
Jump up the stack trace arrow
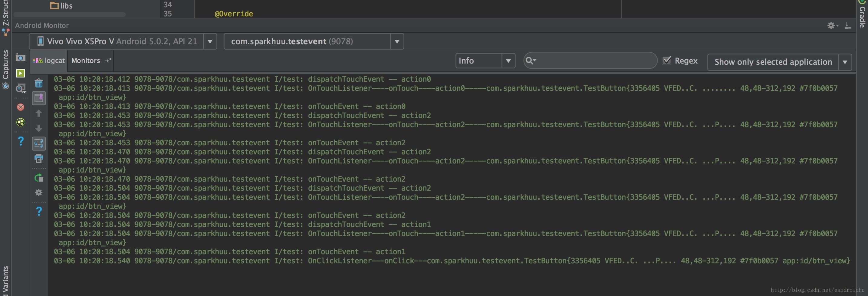(x=39, y=113)
